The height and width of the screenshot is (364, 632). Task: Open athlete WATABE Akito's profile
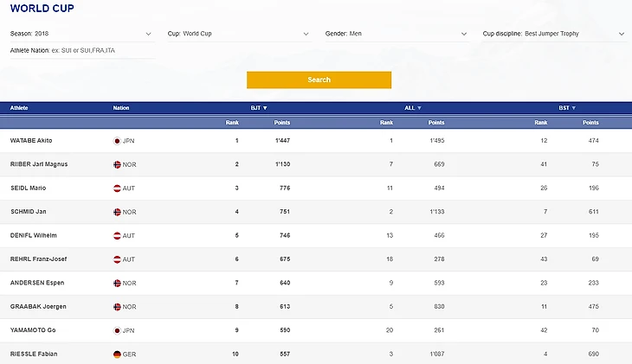(30, 140)
